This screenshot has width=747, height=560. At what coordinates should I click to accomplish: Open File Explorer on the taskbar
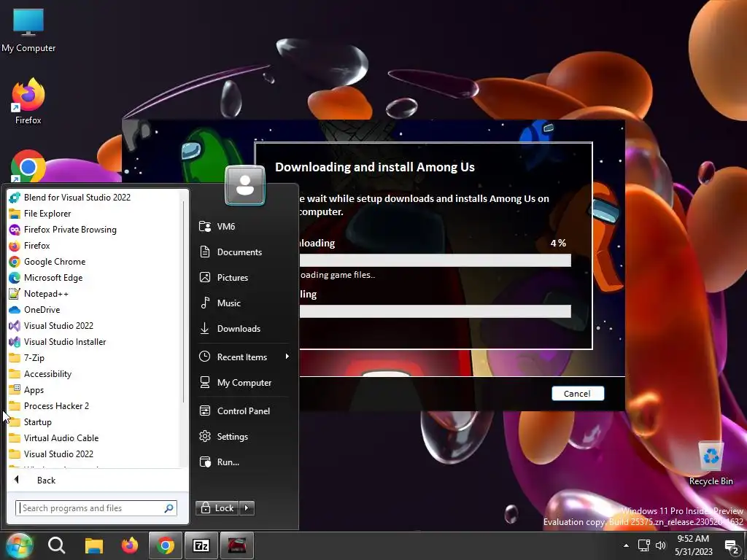pyautogui.click(x=94, y=545)
